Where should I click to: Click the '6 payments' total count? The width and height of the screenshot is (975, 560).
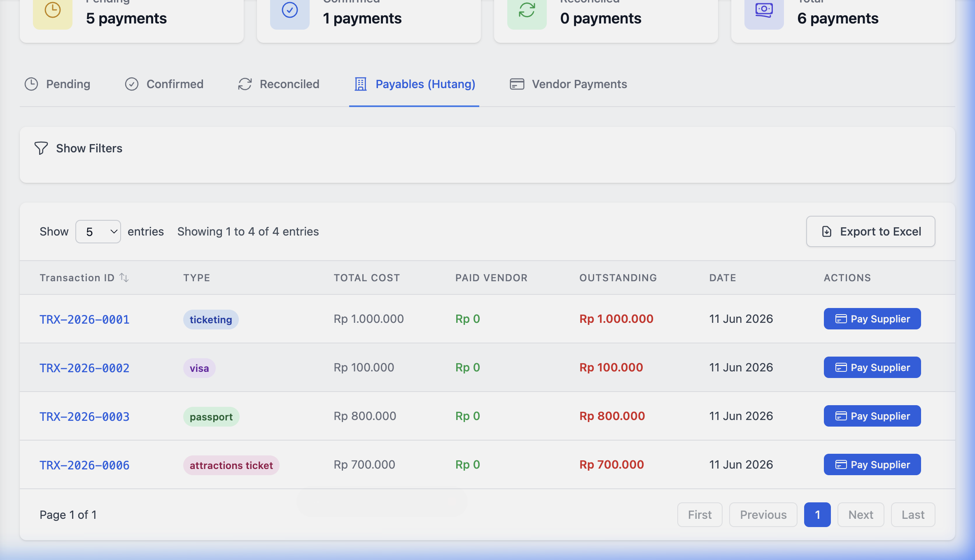(x=838, y=19)
